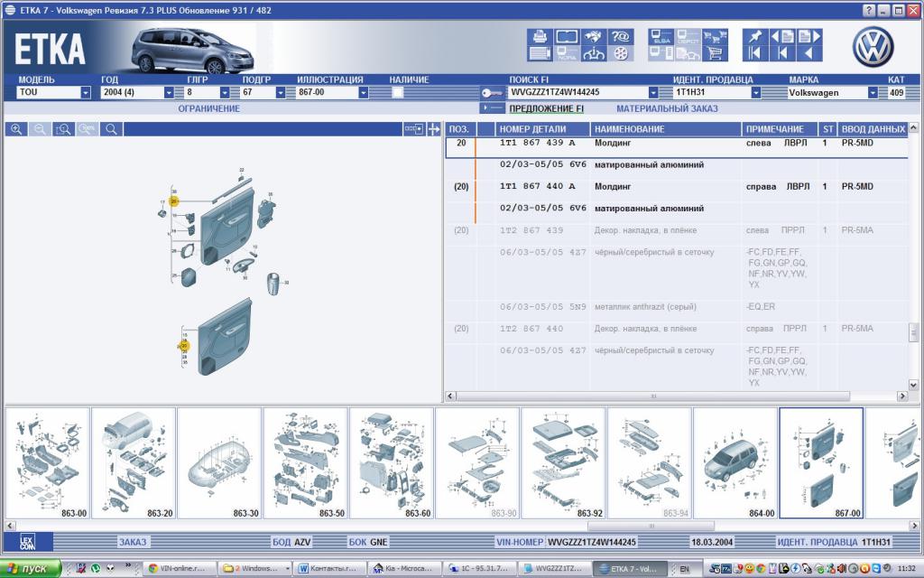Image resolution: width=924 pixels, height=578 pixels.
Task: Click the jump-to-first double bar arrow icon
Action: (755, 53)
